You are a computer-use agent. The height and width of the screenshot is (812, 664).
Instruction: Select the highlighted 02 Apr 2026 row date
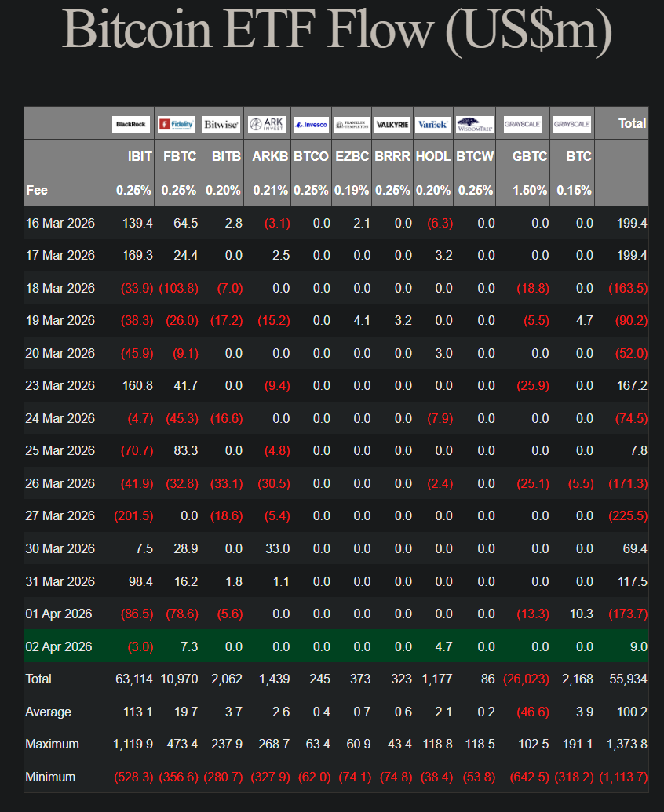(x=59, y=646)
